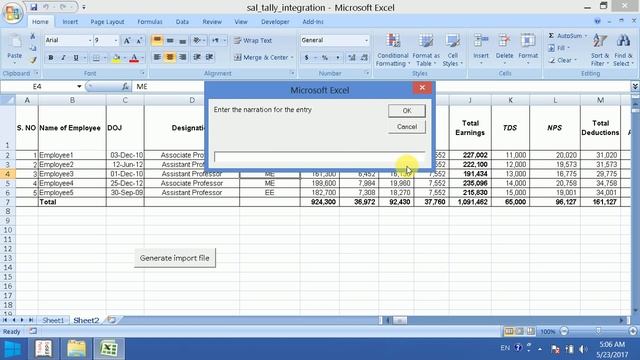The height and width of the screenshot is (360, 640).
Task: Click Merge & Center
Action: click(x=261, y=58)
